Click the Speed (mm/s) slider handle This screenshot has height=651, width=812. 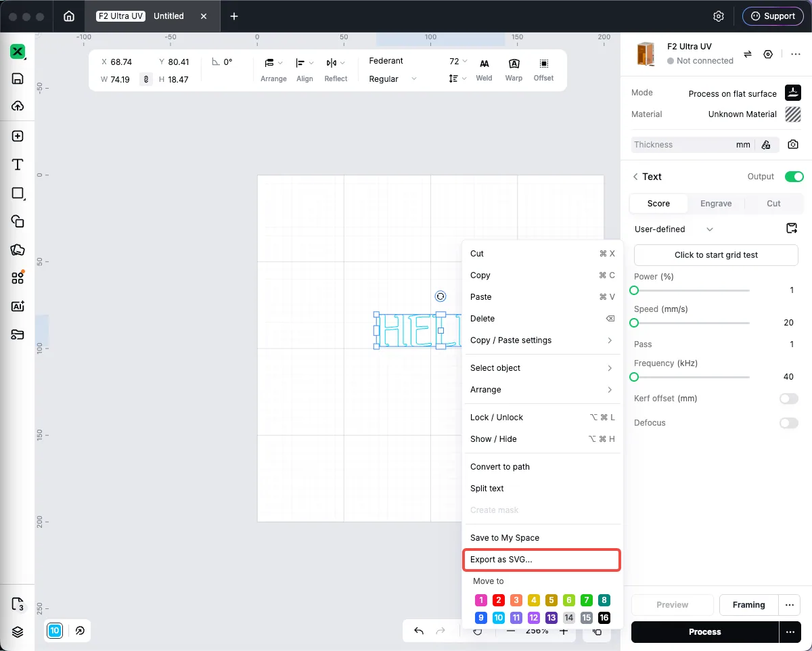click(634, 323)
